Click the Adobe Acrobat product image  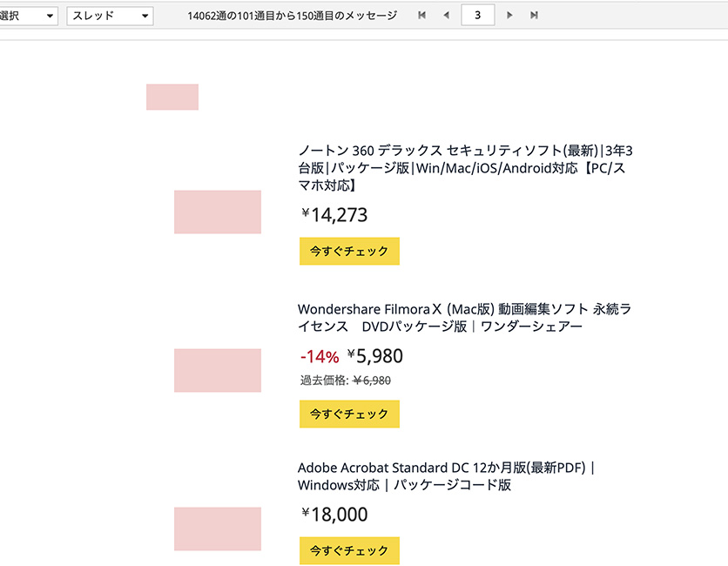click(218, 529)
